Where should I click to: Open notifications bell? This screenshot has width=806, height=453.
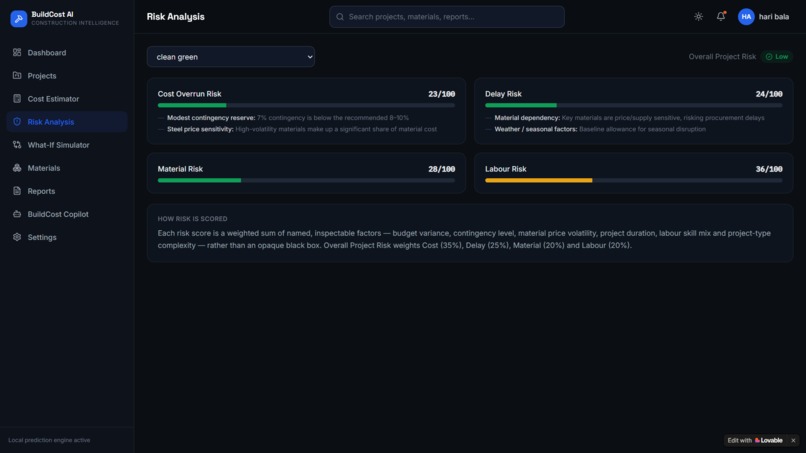pyautogui.click(x=721, y=16)
